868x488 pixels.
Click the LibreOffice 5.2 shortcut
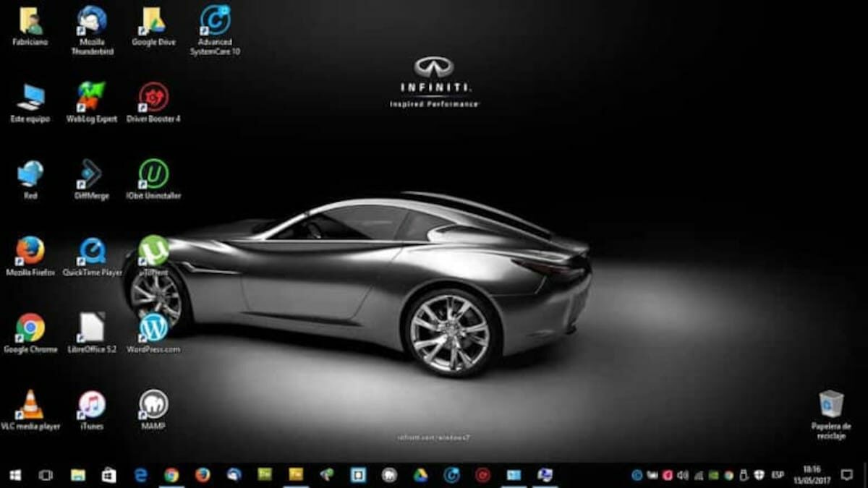[x=92, y=333]
